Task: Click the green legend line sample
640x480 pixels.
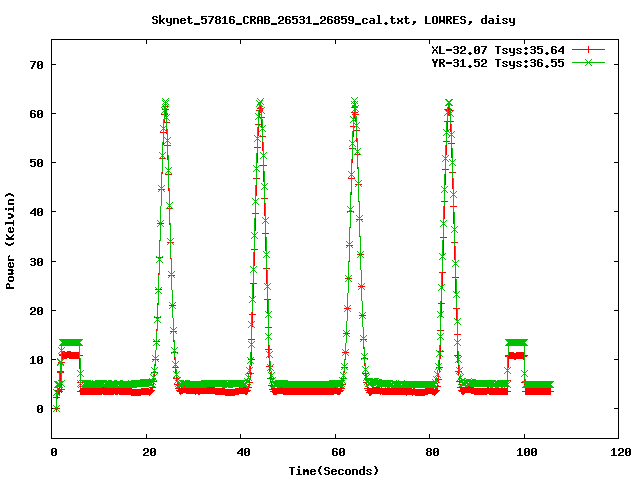Action: pos(588,62)
